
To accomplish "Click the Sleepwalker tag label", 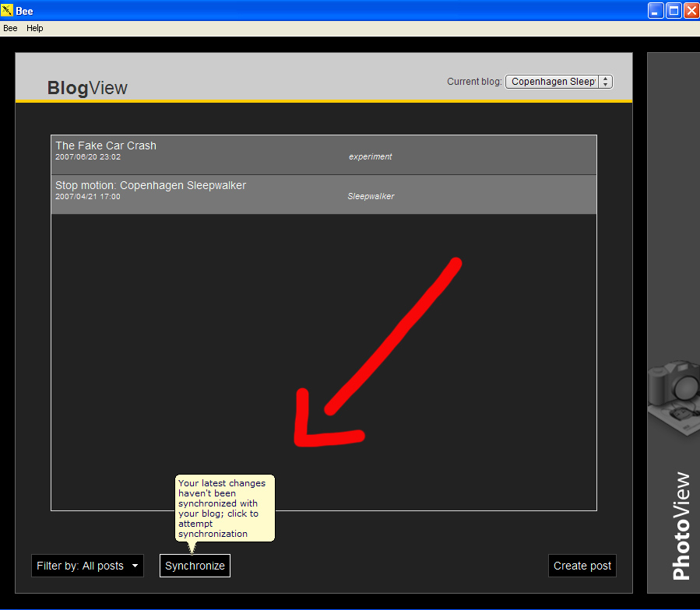I will point(371,196).
